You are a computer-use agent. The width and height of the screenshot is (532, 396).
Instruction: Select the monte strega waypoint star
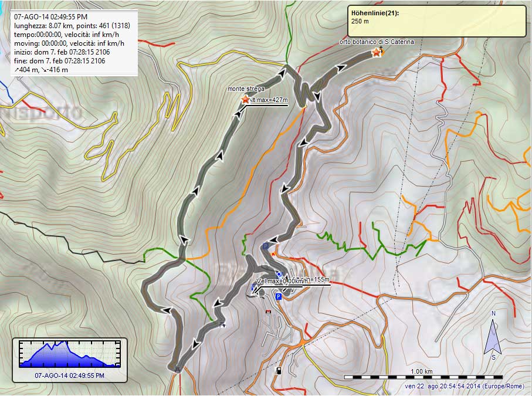(245, 99)
